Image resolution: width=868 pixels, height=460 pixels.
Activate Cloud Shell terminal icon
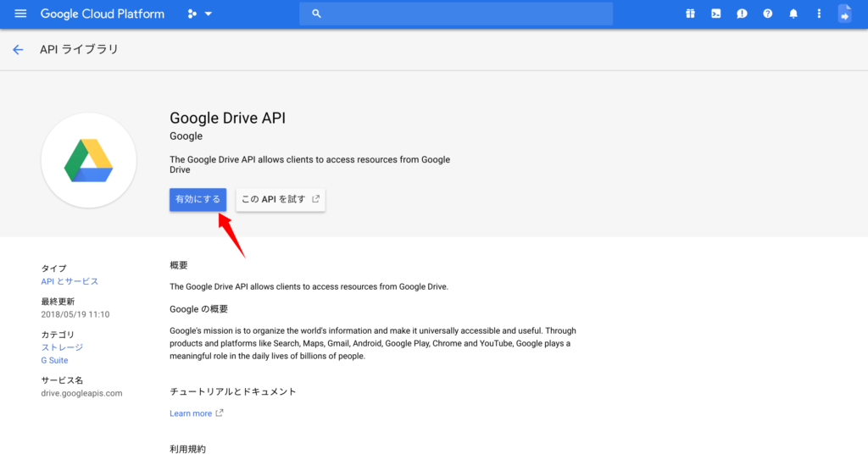tap(715, 14)
